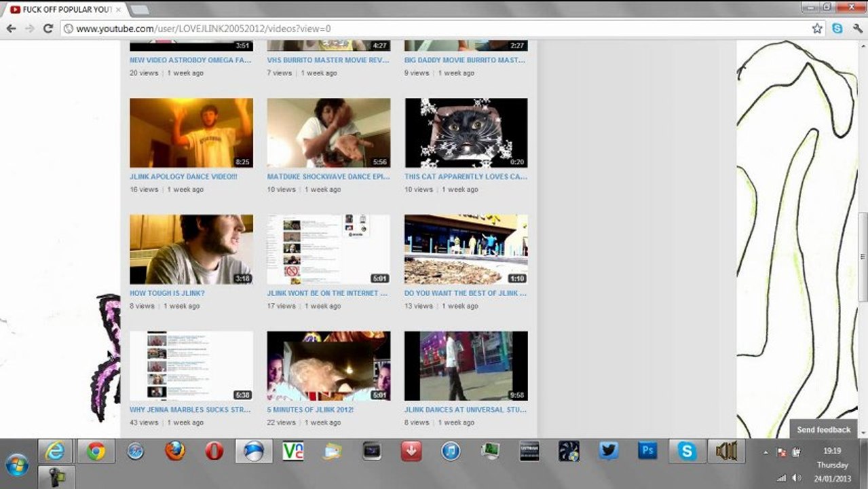Open the JLINK APOLOGY DANCE VIDEO thumbnail
The height and width of the screenshot is (489, 868).
(x=191, y=133)
